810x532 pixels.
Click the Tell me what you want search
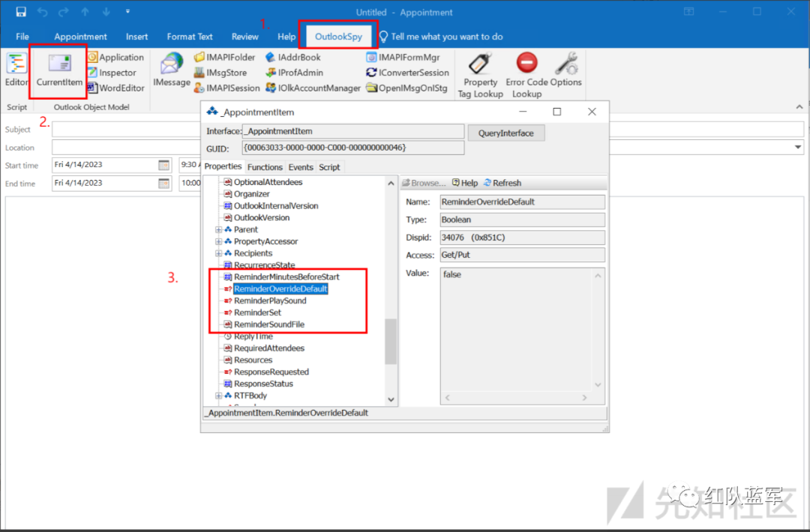pos(441,37)
